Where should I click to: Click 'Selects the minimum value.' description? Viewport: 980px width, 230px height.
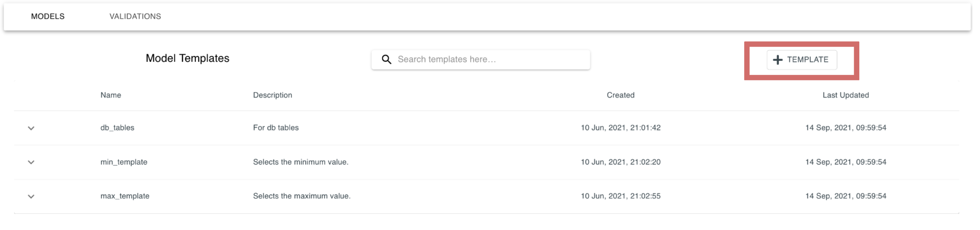coord(301,162)
